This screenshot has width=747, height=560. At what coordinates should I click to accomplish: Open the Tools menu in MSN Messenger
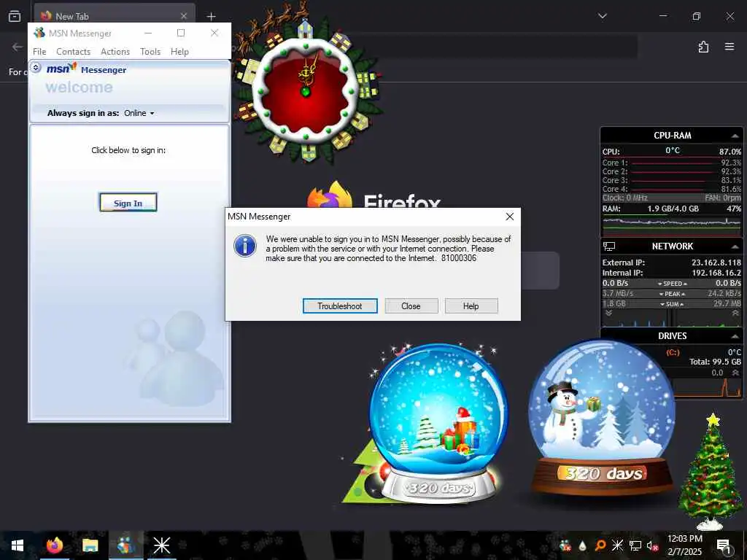pos(150,52)
